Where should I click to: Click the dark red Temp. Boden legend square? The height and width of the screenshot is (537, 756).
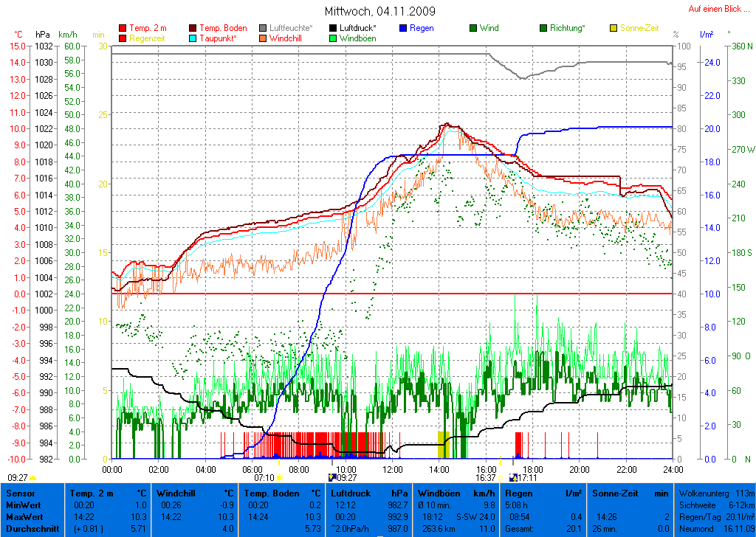point(193,28)
